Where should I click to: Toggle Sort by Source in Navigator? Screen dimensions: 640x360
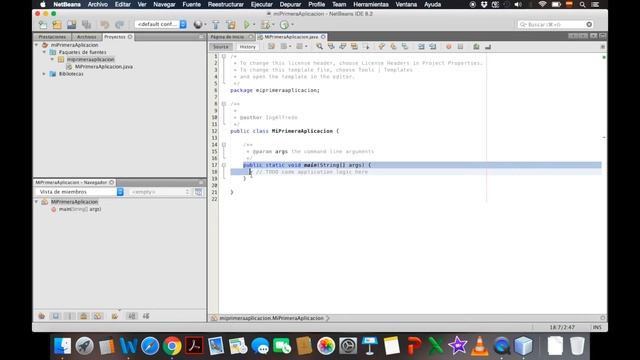coord(146,316)
